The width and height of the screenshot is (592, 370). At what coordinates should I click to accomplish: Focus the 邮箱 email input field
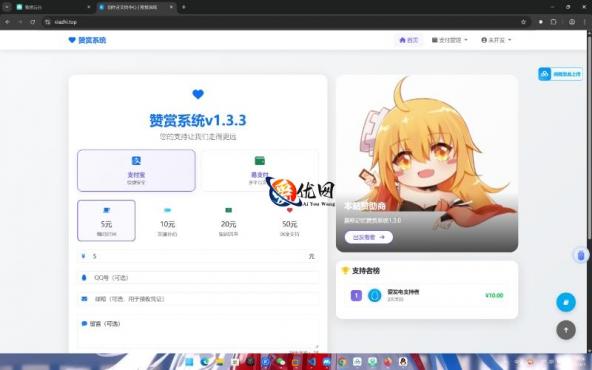(x=198, y=299)
